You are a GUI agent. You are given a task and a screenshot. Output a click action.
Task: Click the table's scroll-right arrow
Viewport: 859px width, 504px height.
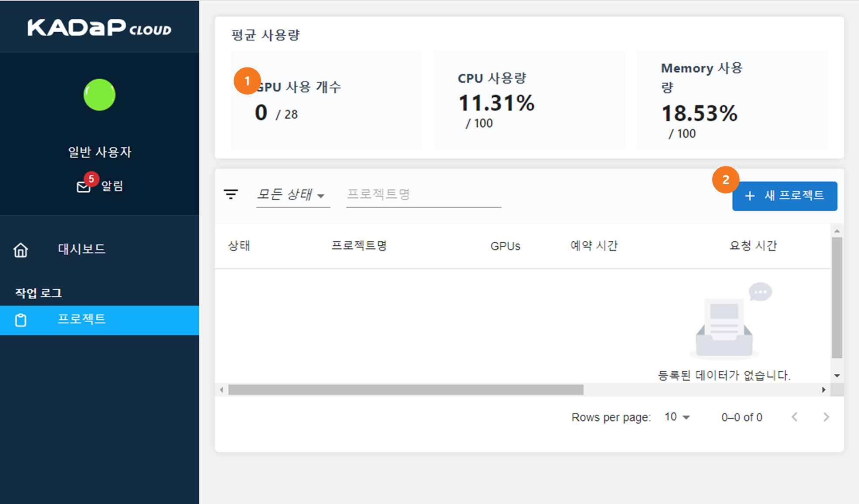point(824,389)
